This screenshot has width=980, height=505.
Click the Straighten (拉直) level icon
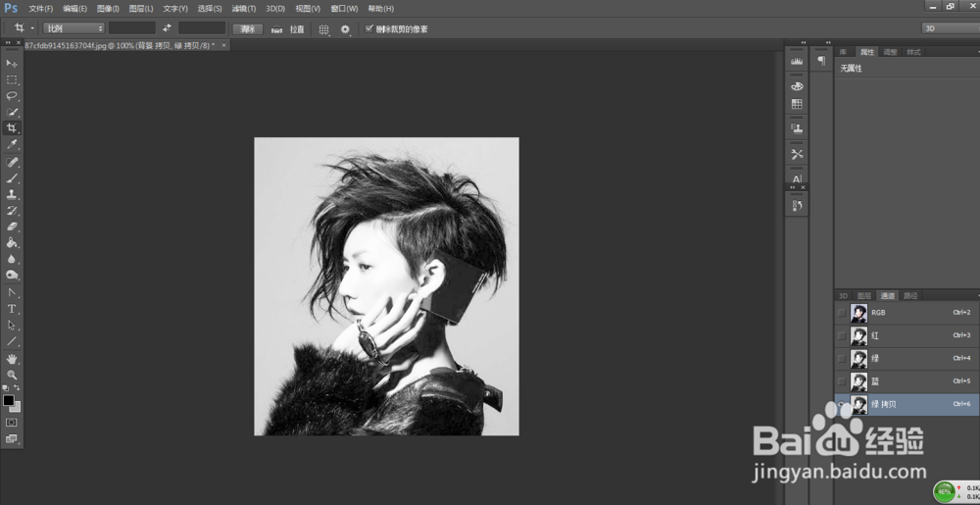[277, 28]
